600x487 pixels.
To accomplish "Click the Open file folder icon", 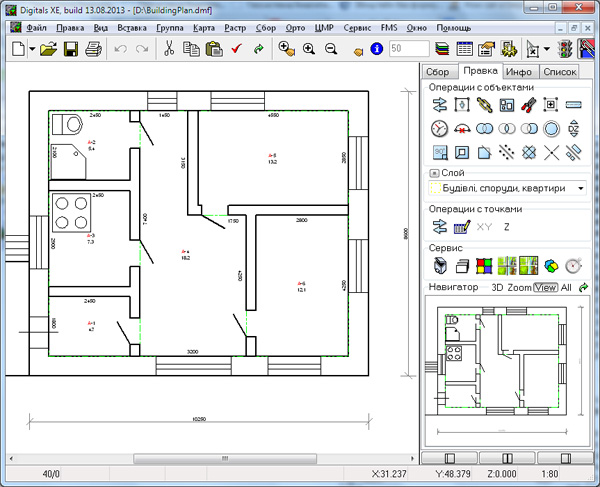I will tap(48, 48).
